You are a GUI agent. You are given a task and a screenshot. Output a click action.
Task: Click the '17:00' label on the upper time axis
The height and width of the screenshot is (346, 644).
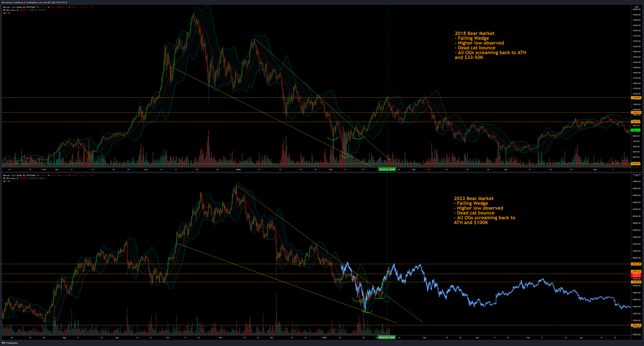point(44,170)
